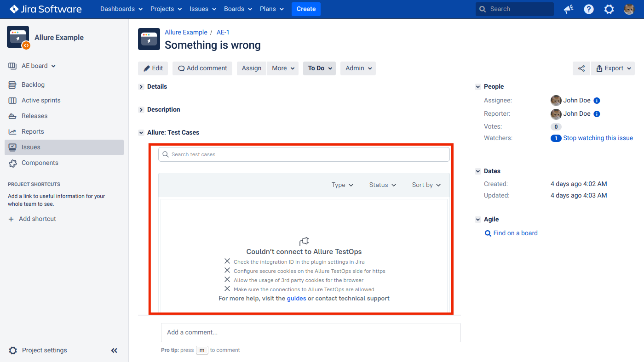Open the Admin dropdown

pos(358,68)
